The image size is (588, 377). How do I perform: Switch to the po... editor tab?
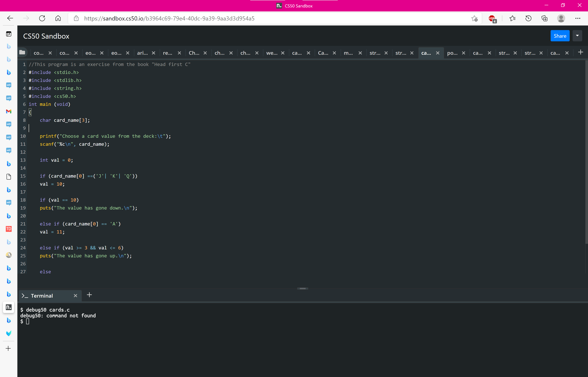coord(452,53)
